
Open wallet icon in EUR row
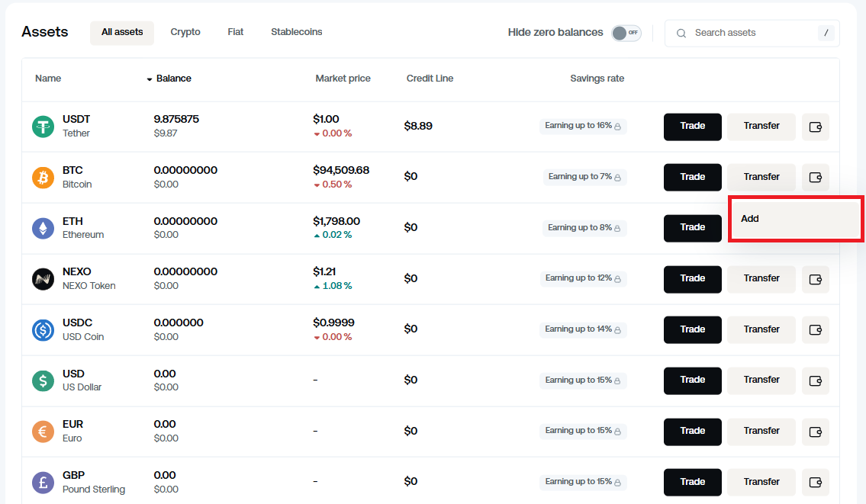coord(815,432)
